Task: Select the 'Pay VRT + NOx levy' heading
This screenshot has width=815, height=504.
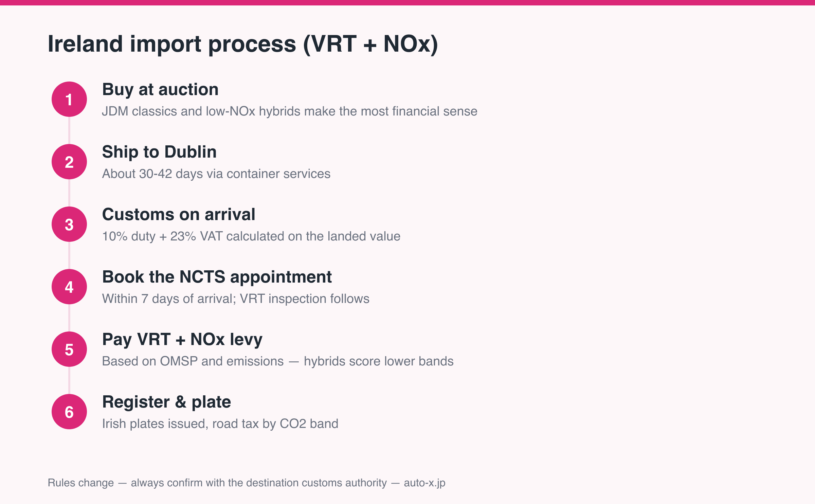Action: click(182, 340)
